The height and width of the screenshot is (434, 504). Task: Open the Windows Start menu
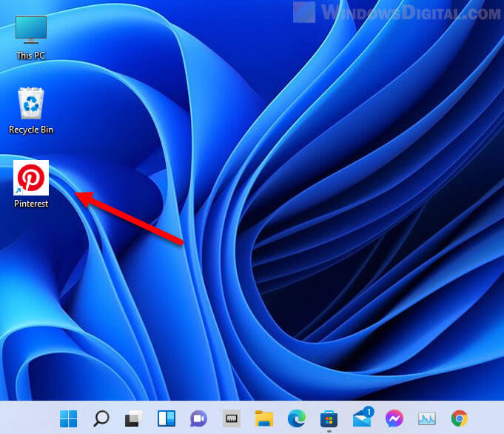coord(68,418)
